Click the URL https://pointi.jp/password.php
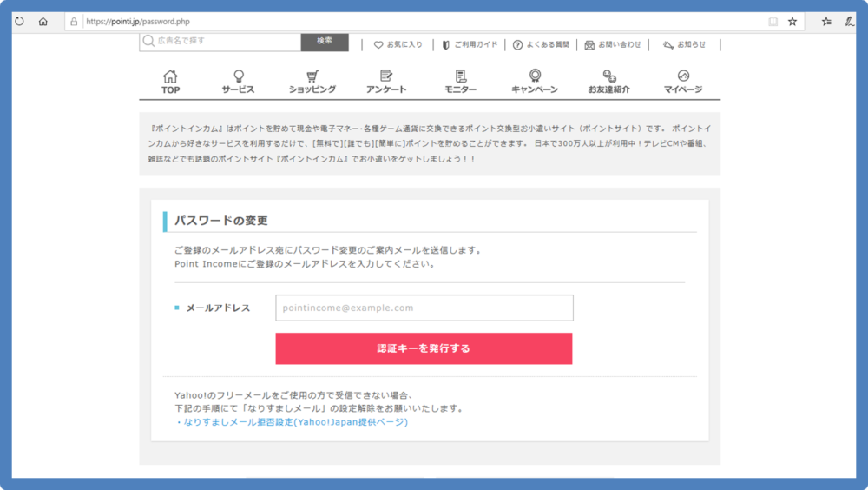868x490 pixels. 138,22
